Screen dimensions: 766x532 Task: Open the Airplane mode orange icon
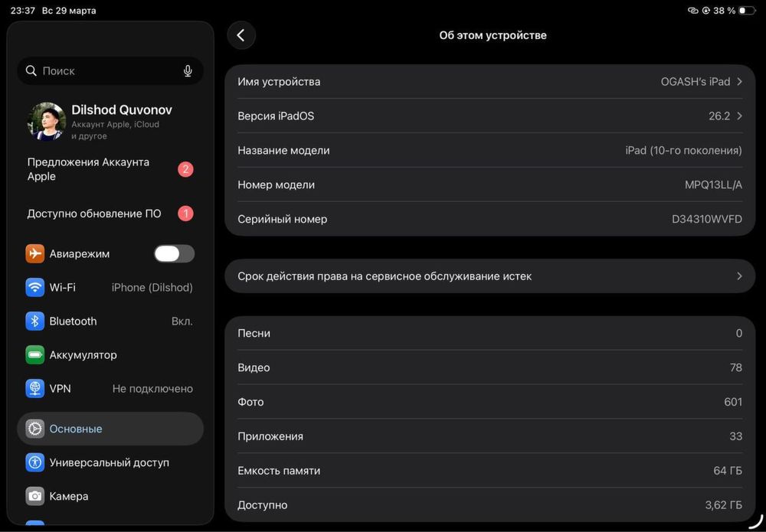[34, 254]
